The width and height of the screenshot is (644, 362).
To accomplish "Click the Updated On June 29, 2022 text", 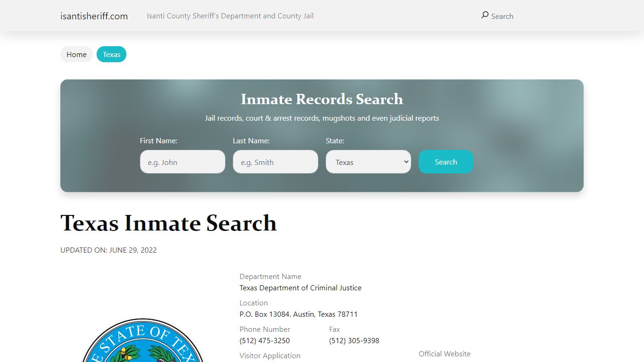I will (108, 250).
